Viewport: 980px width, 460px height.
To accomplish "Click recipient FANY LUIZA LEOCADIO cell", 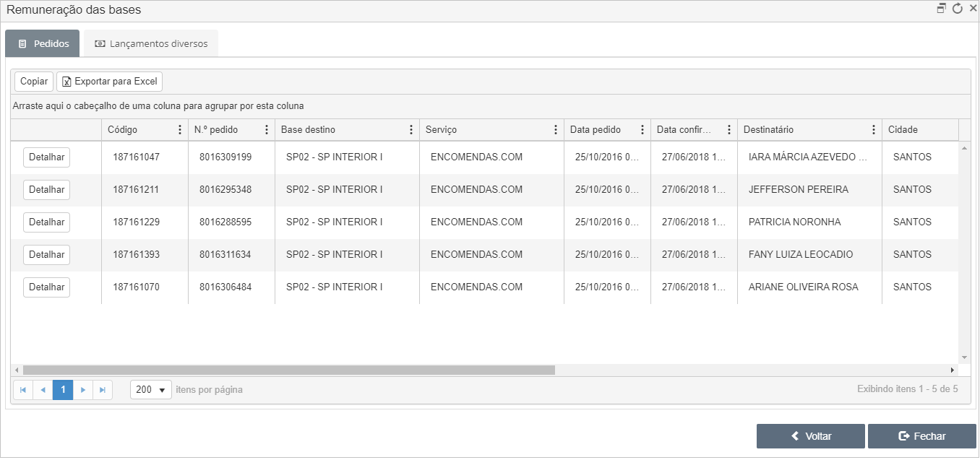I will click(x=810, y=255).
